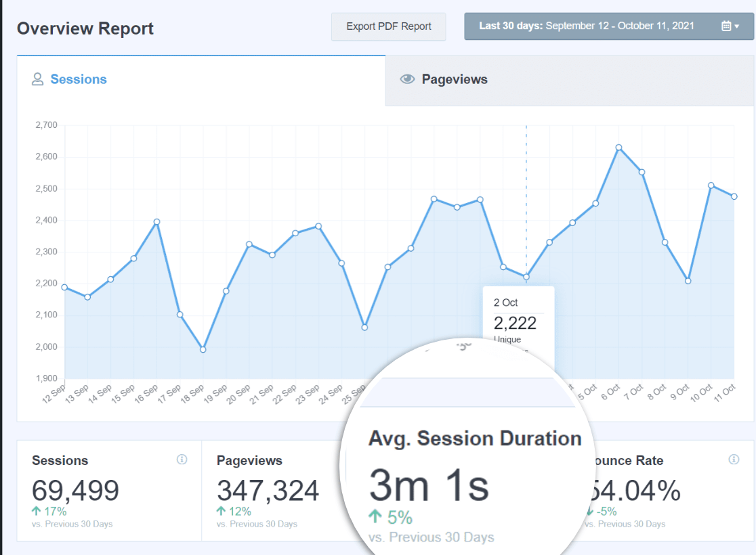Click the 1,900 y-axis label
Viewport: 756px width, 555px height.
[x=46, y=378]
